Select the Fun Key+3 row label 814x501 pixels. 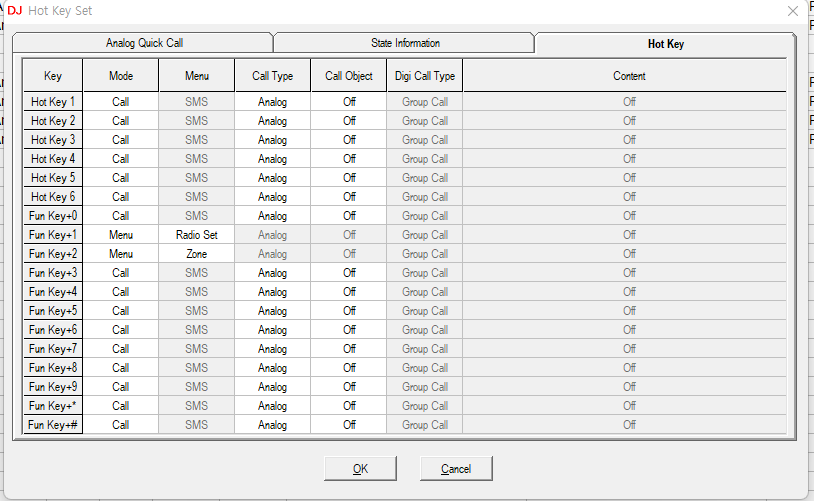tap(53, 273)
